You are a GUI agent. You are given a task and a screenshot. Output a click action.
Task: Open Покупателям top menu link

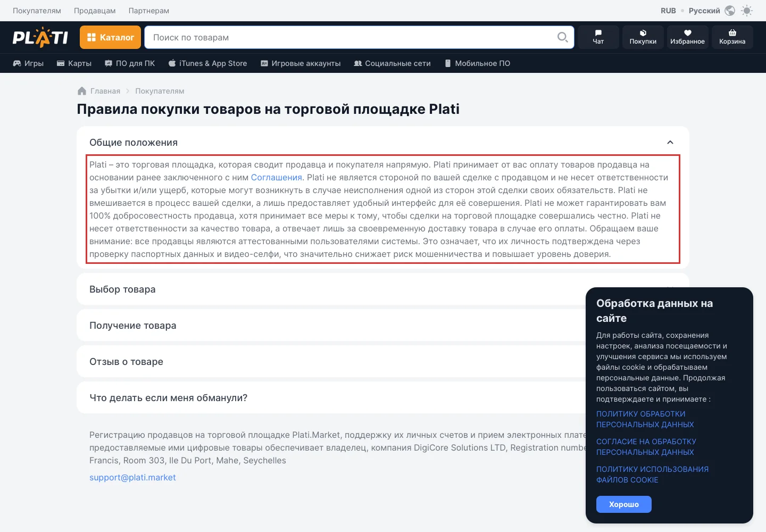[37, 11]
